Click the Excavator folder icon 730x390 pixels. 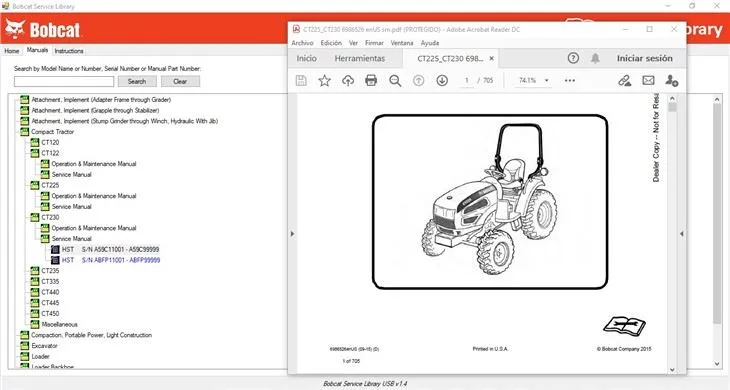[24, 346]
